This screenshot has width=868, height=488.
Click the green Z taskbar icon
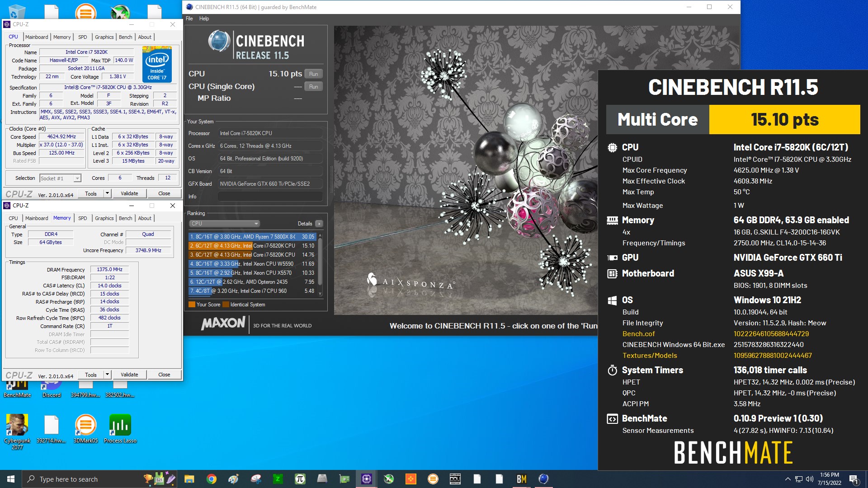[x=278, y=479]
